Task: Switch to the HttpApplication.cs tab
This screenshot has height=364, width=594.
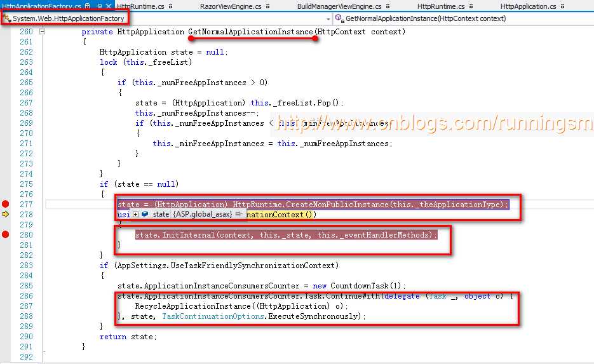Action: click(528, 6)
